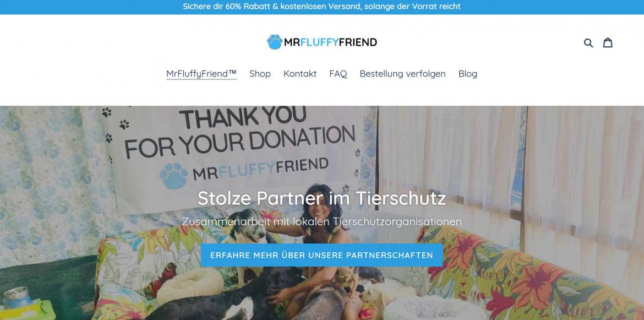Click the blue paw logo in header
The width and height of the screenshot is (644, 320).
(x=274, y=42)
